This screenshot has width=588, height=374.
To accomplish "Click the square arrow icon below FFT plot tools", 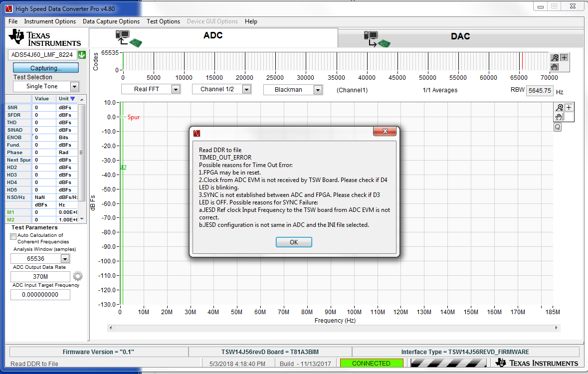I will [558, 127].
